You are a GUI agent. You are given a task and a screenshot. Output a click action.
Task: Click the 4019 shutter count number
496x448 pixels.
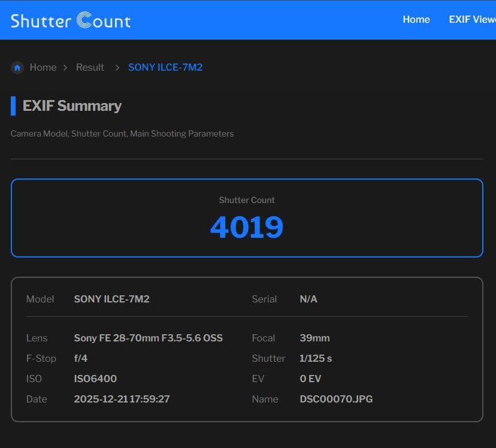tap(246, 228)
